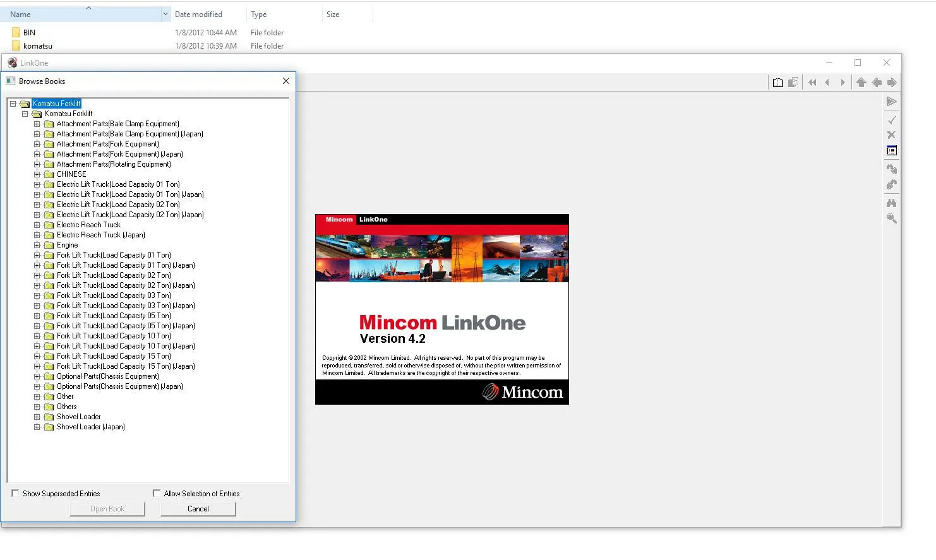The height and width of the screenshot is (560, 936).
Task: Select Electric Reach Truck entry
Action: tap(88, 225)
